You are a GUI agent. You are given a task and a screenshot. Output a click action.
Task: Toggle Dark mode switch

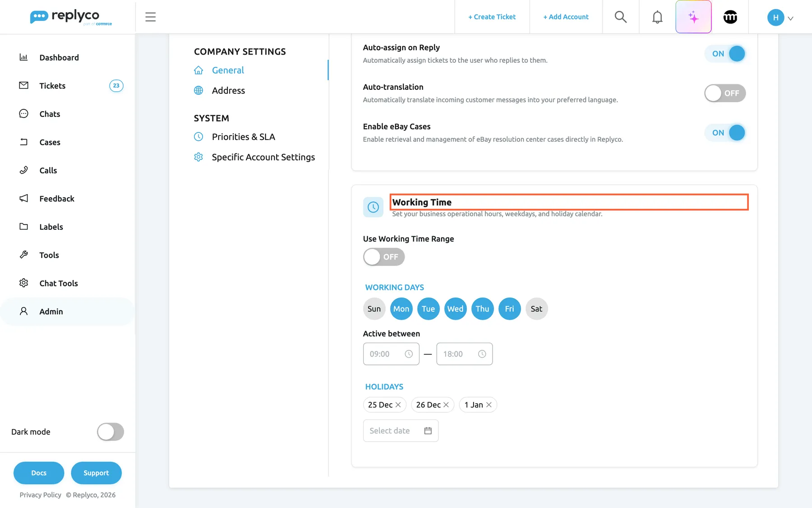click(x=111, y=432)
